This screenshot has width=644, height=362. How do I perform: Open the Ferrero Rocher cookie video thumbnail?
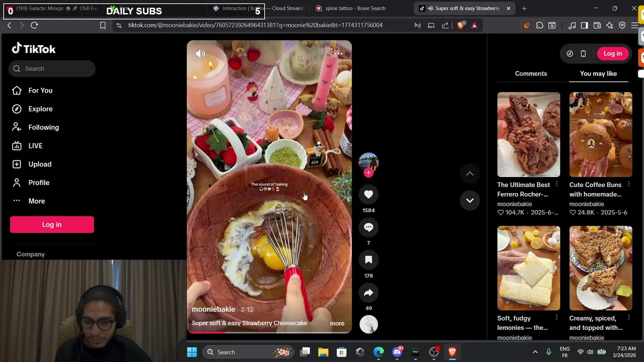(x=528, y=134)
